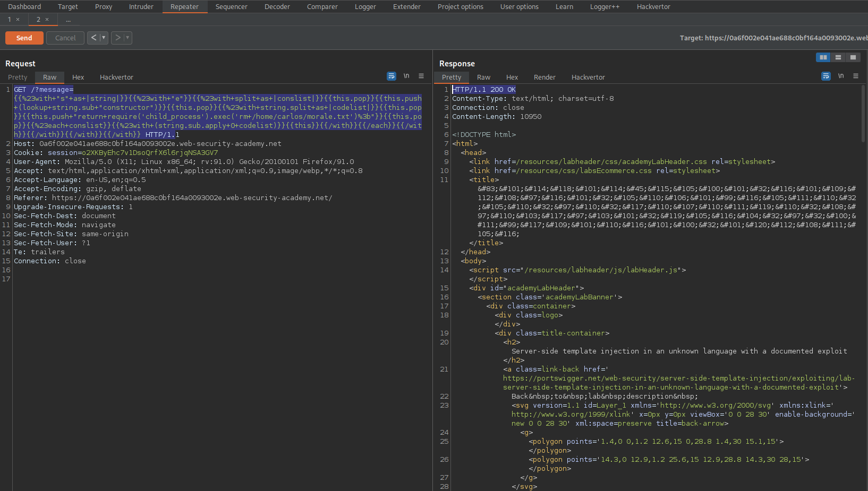Open the Sequencer tab
This screenshot has width=868, height=491.
(232, 7)
